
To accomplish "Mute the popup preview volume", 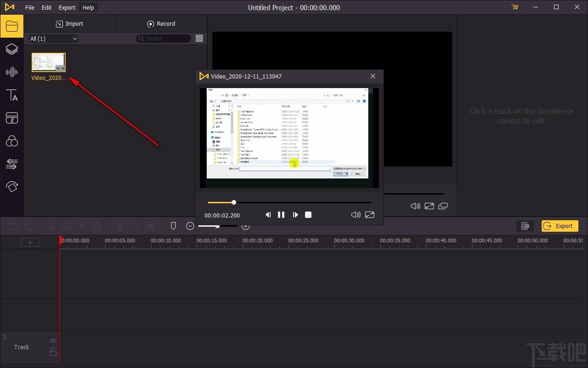I will pyautogui.click(x=355, y=215).
